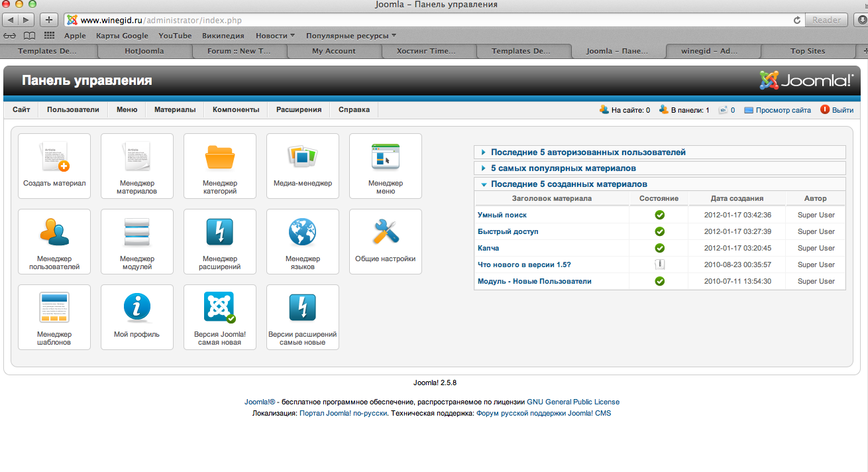Image resolution: width=868 pixels, height=472 pixels.
Task: Check Версии расширений самые новые icon
Action: pyautogui.click(x=303, y=317)
